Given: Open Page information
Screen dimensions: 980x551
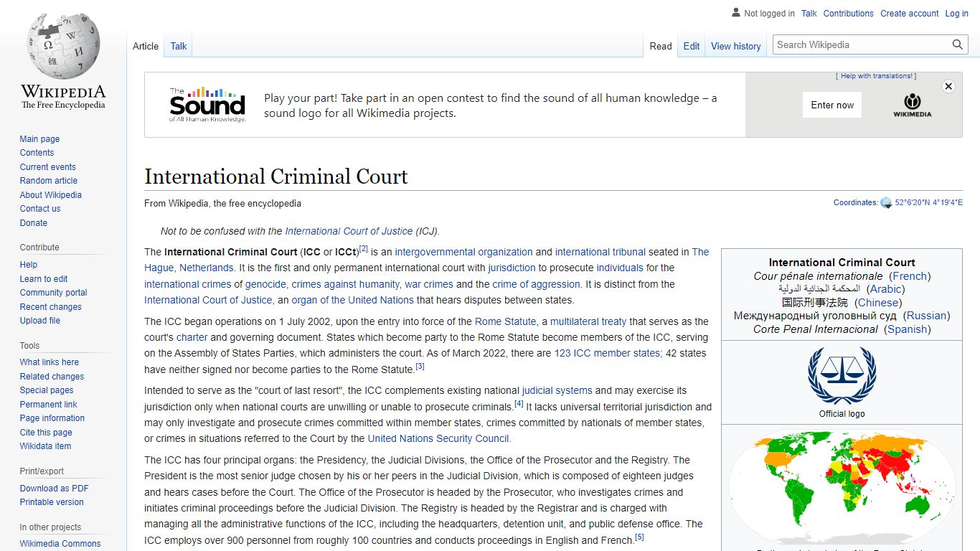Looking at the screenshot, I should [x=52, y=418].
